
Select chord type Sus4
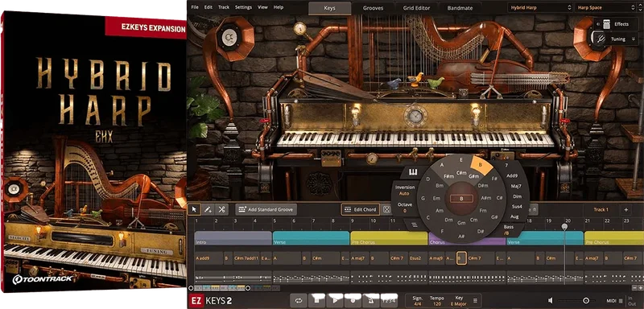click(x=517, y=207)
